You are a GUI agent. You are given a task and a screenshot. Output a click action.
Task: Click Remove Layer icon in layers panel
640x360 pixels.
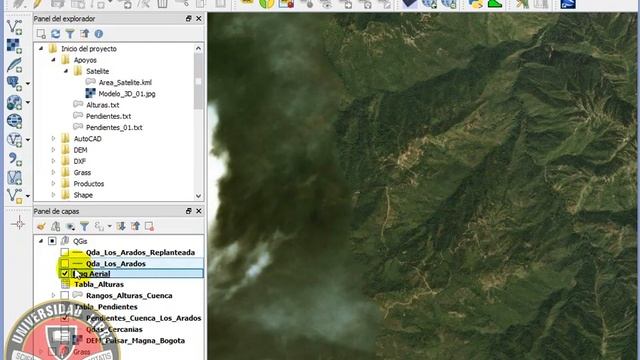click(x=149, y=226)
